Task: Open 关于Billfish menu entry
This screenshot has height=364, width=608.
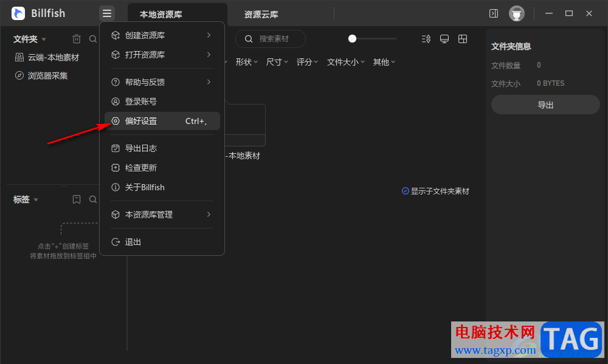Action: click(162, 187)
